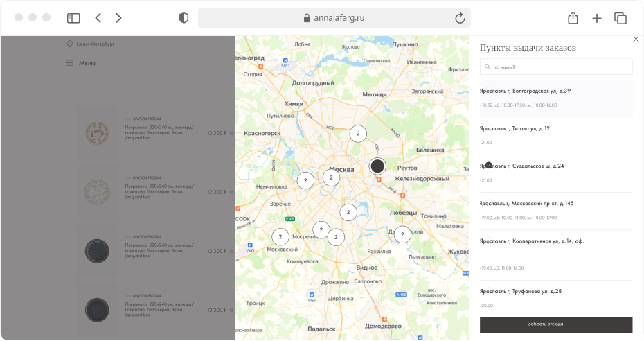Click the Химки label on the map
Screen dimensions: 644x341
point(294,104)
